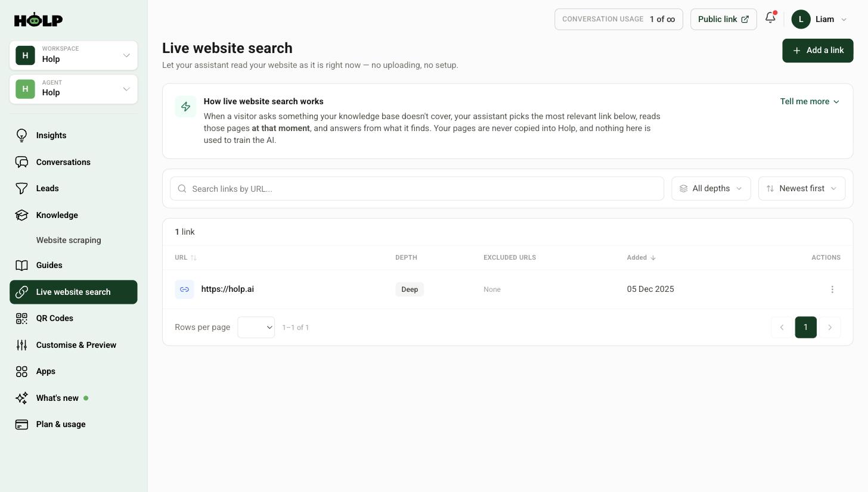Image resolution: width=868 pixels, height=492 pixels.
Task: Open the Workspace Holp selector
Action: (x=73, y=55)
